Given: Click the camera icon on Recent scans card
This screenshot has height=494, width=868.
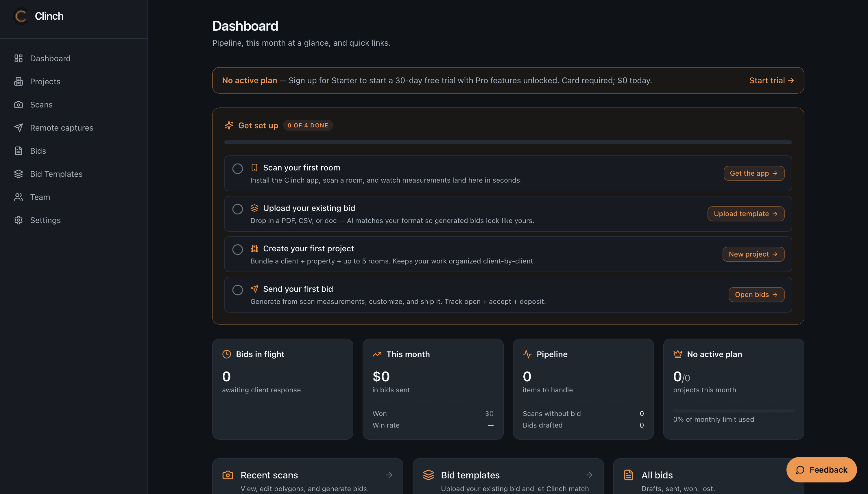Looking at the screenshot, I should (228, 475).
